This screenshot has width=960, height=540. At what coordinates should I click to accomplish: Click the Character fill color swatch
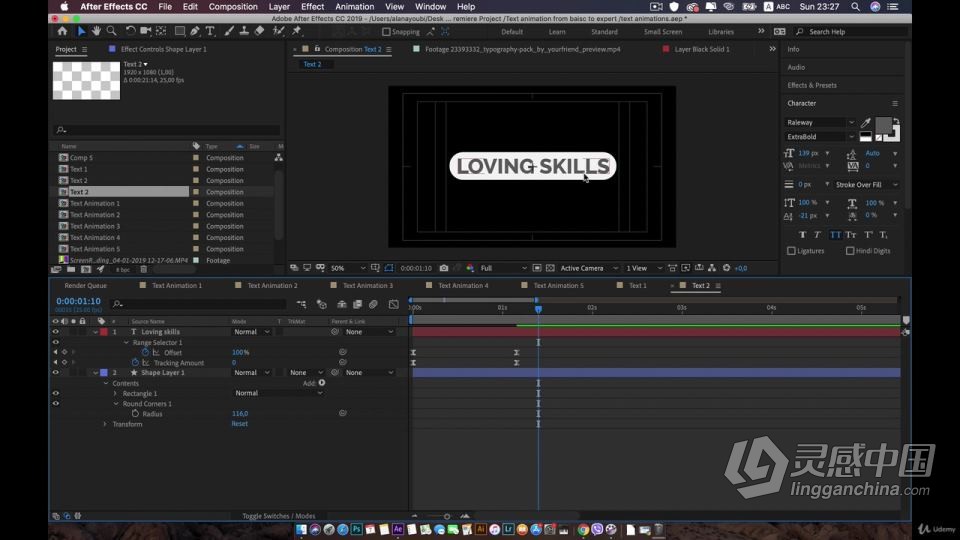tap(883, 126)
